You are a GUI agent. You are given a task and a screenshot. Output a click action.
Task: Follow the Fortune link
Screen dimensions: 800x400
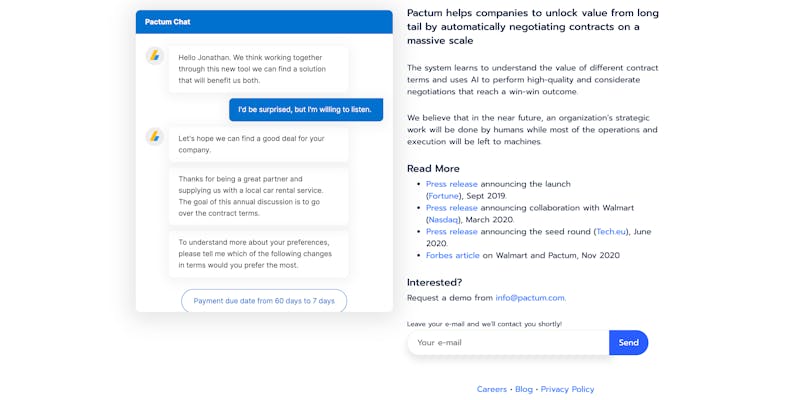click(x=444, y=196)
